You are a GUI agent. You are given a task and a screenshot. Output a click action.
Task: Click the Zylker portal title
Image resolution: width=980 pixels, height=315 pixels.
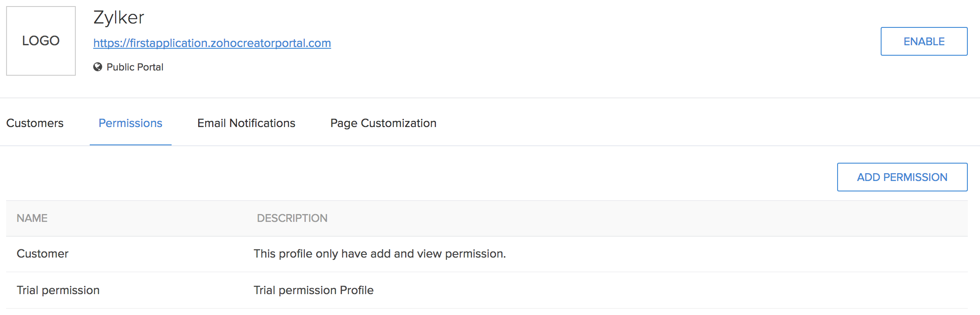pyautogui.click(x=118, y=18)
